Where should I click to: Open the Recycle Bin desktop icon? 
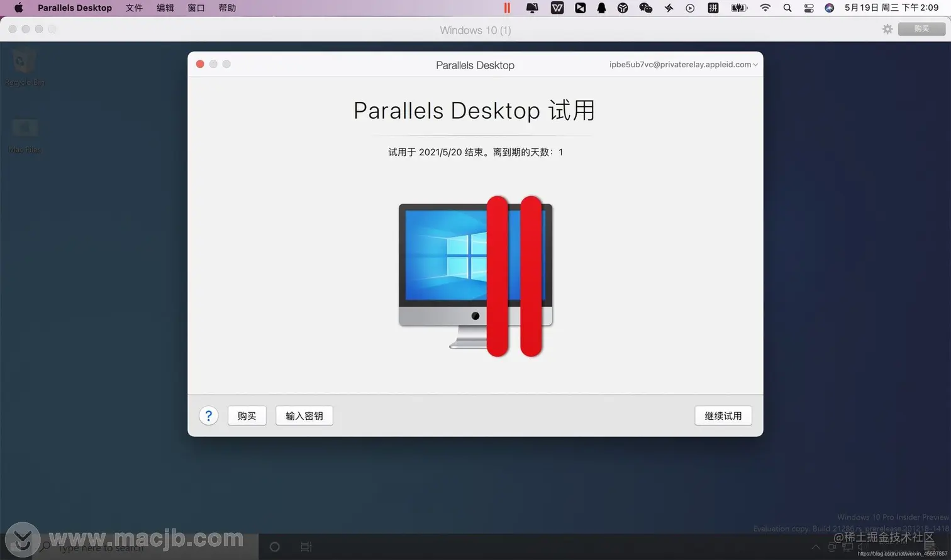pyautogui.click(x=25, y=68)
